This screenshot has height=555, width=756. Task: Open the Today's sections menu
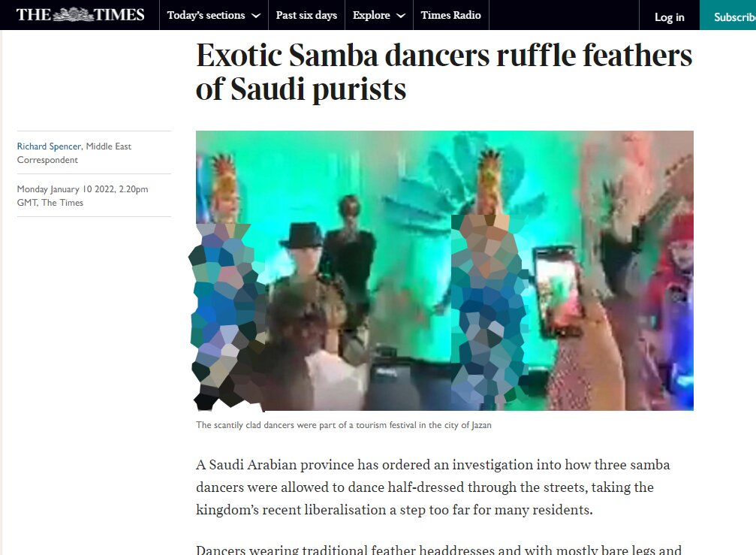[x=214, y=15]
